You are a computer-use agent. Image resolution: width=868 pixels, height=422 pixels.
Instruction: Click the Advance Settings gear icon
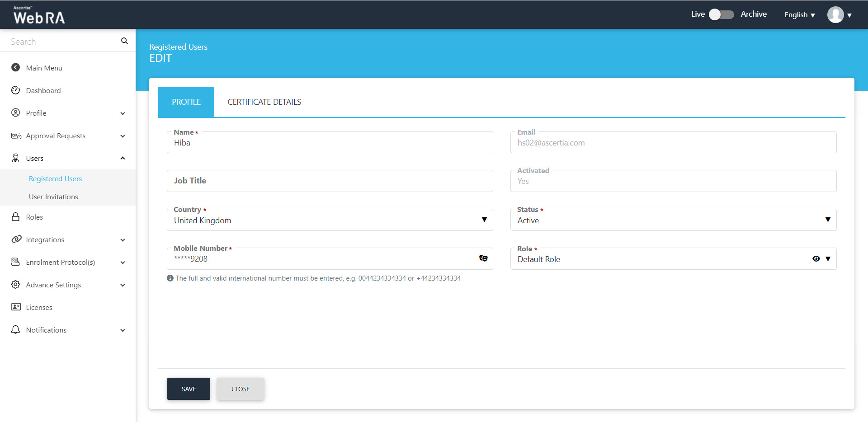click(16, 285)
